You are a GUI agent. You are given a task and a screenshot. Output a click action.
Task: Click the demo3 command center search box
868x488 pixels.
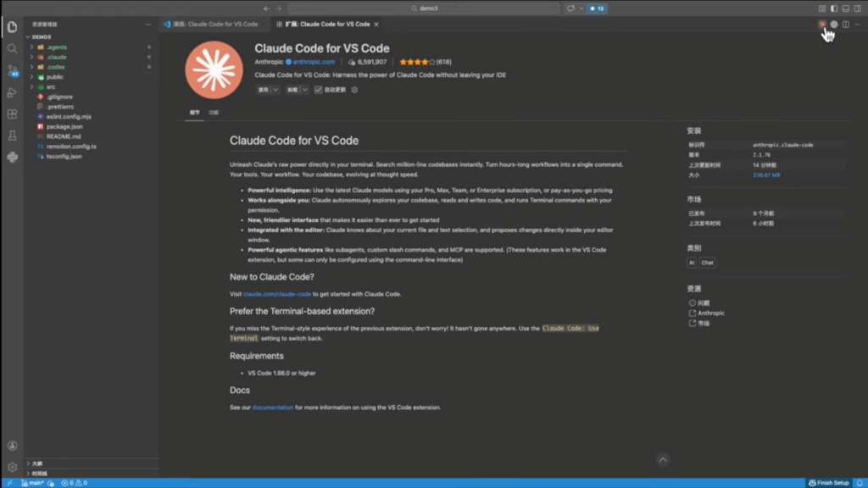pos(424,8)
